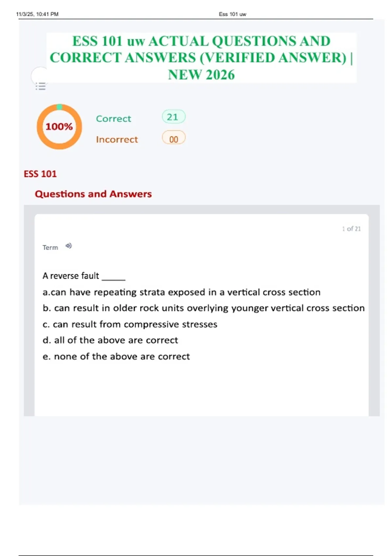The width and height of the screenshot is (392, 556).
Task: Select answer e, none of the above
Action: point(116,356)
